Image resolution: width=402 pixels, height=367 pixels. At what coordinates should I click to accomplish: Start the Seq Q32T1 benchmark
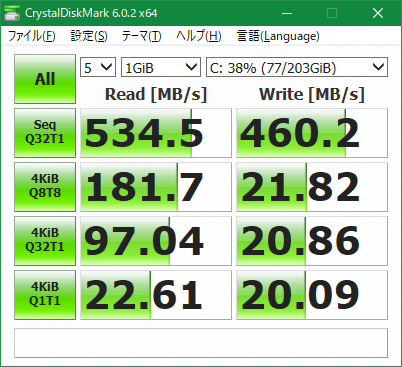pyautogui.click(x=45, y=133)
